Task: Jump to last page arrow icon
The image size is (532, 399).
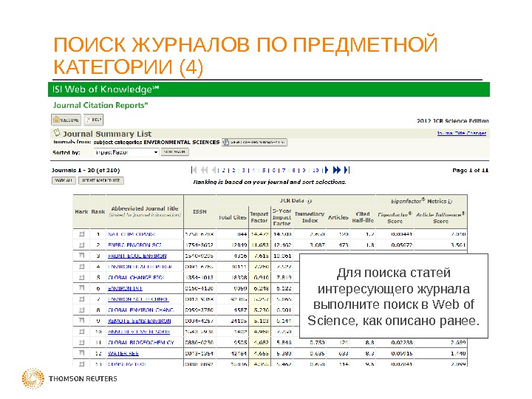Action: [347, 170]
